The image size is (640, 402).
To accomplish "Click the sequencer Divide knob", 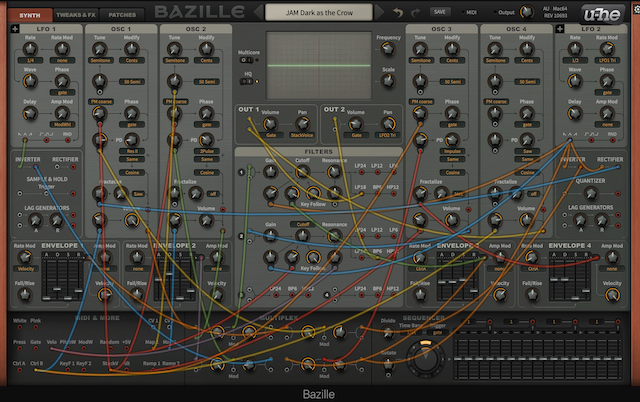I will coord(388,333).
